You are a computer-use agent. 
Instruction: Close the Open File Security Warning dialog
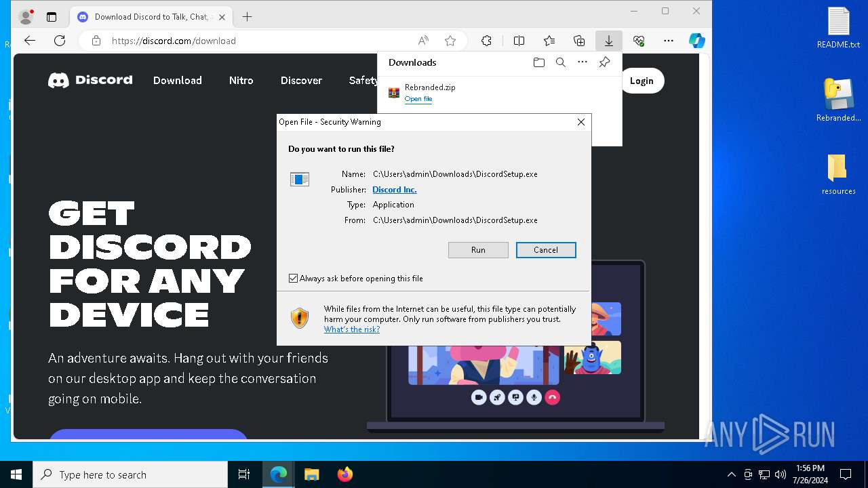point(581,122)
